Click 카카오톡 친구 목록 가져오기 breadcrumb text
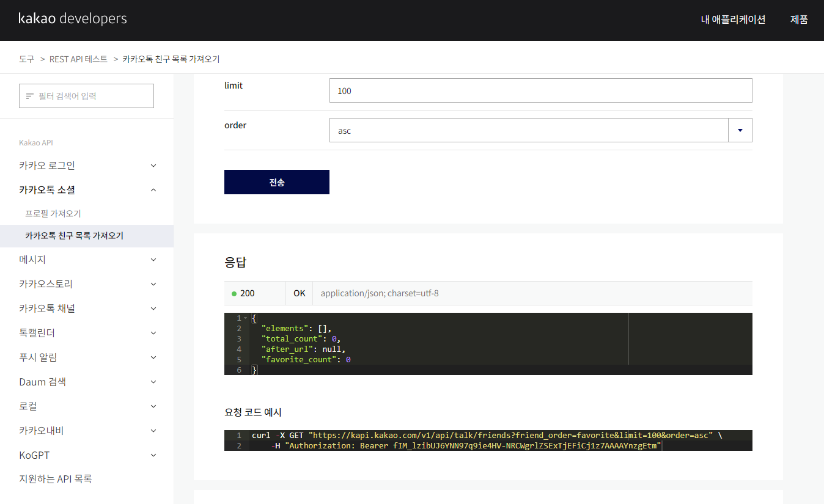This screenshot has width=824, height=504. coord(171,59)
